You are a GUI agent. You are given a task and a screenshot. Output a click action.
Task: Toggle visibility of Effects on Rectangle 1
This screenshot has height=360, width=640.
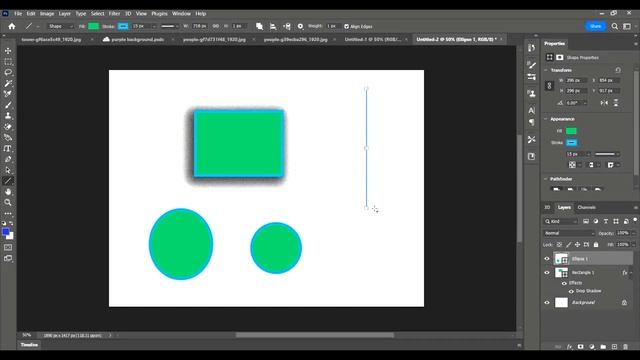click(564, 283)
